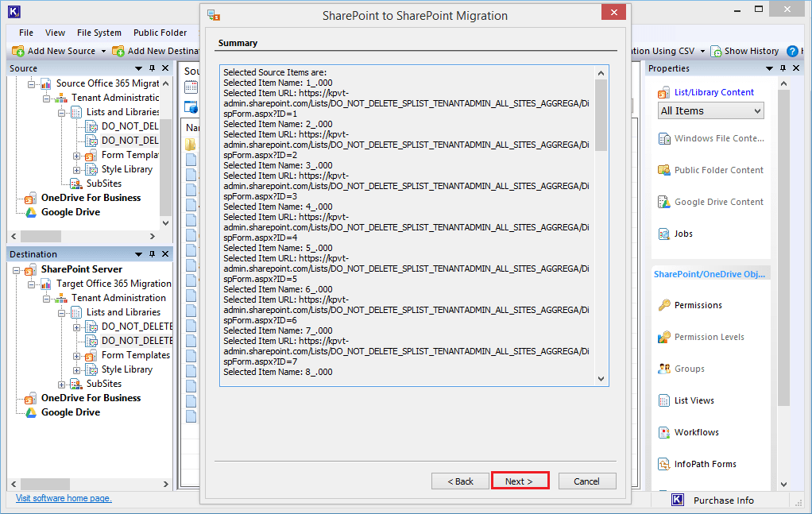Collapse source Tenant Administration node
The width and height of the screenshot is (812, 514).
[x=47, y=98]
